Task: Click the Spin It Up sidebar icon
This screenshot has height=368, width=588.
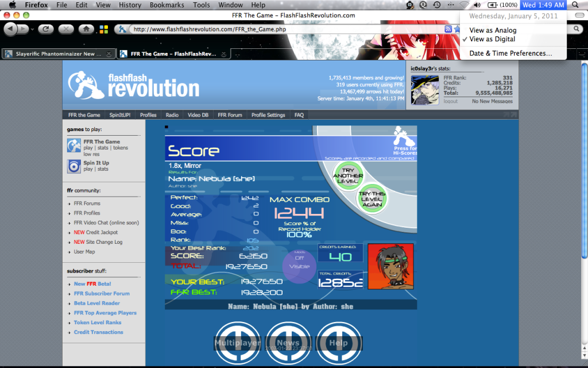Action: click(74, 167)
